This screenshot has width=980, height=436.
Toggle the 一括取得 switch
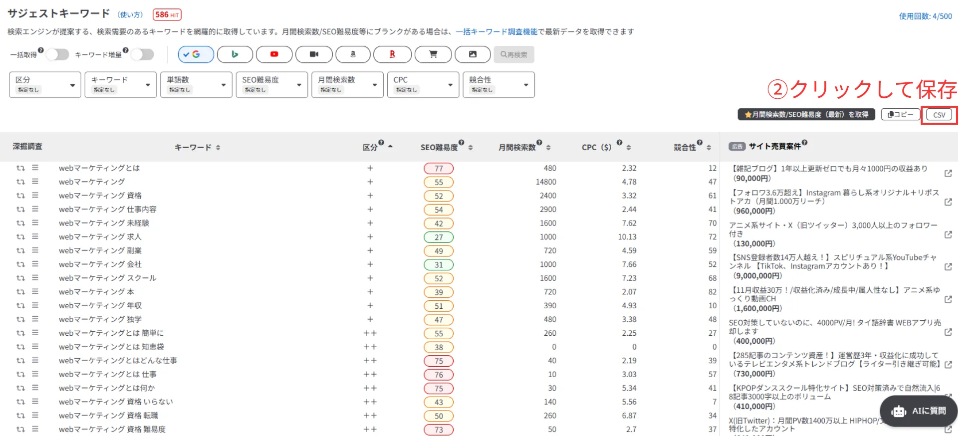click(57, 54)
